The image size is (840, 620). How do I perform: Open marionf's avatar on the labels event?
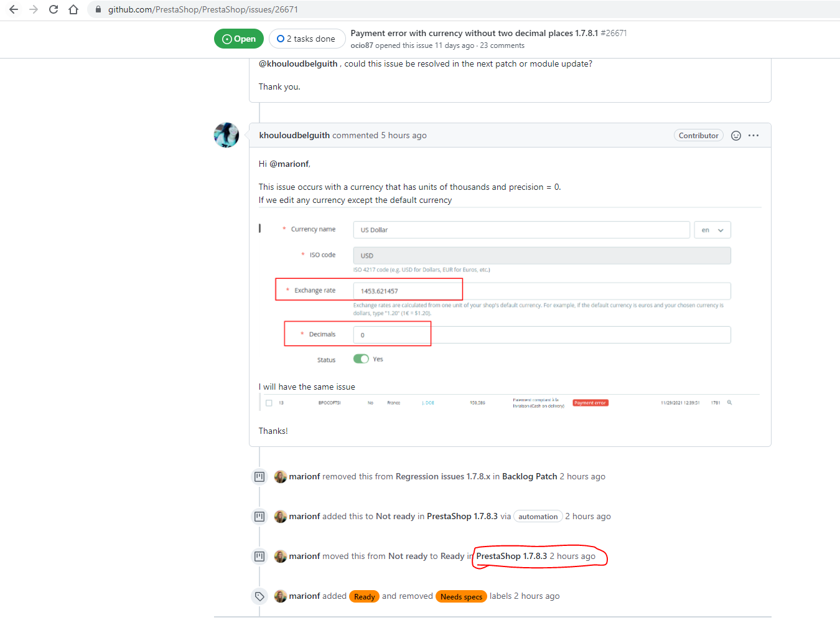pyautogui.click(x=281, y=596)
